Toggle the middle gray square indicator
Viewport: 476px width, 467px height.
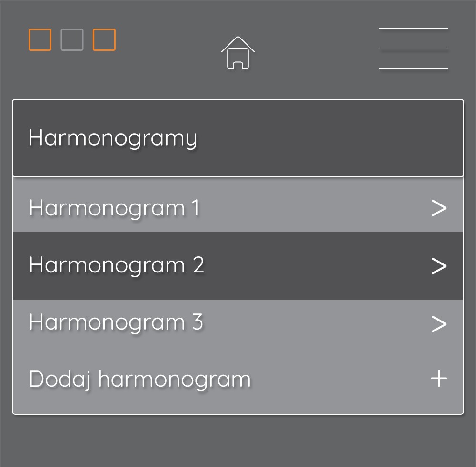(x=72, y=40)
